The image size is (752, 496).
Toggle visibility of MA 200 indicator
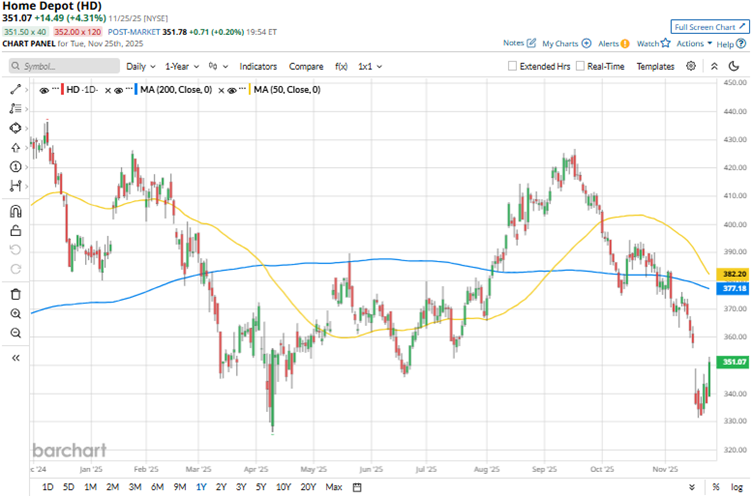pyautogui.click(x=121, y=90)
